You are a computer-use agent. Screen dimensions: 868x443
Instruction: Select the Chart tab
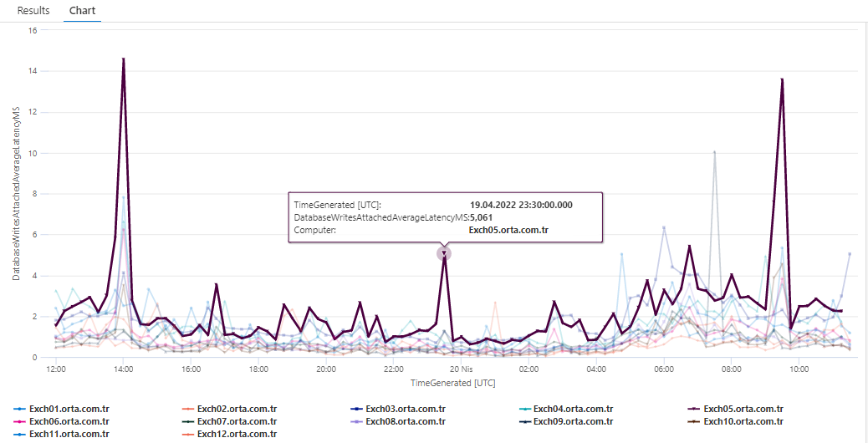82,11
